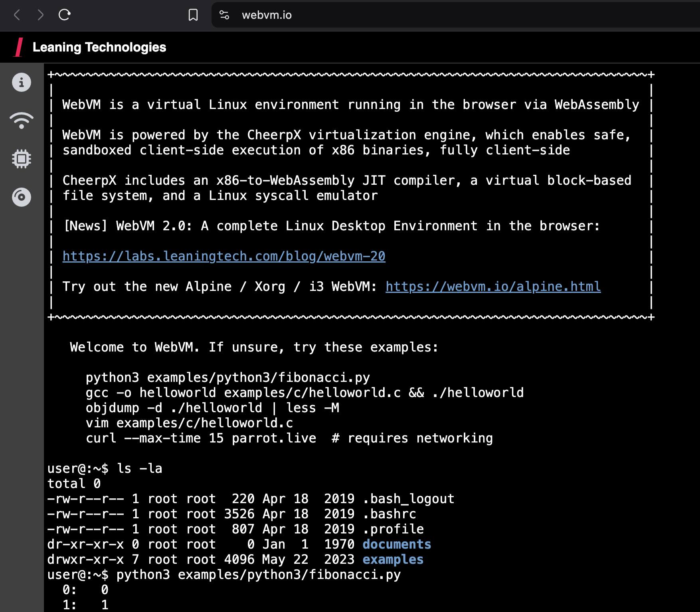The height and width of the screenshot is (612, 700).
Task: Click the 'drwxr-xr-x' permissions of examples
Action: 85,559
